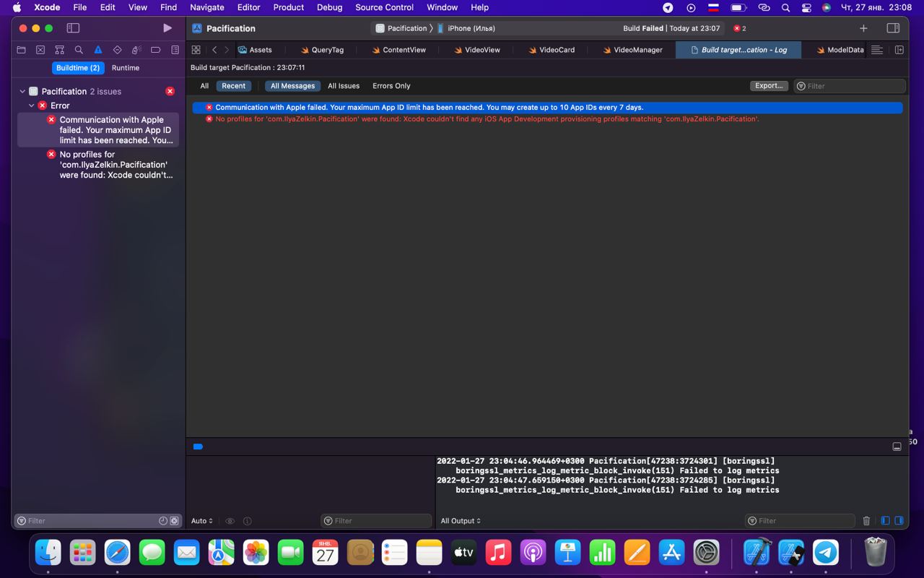Viewport: 924px width, 578px height.
Task: Open the Pacification scheme selector
Action: point(401,28)
